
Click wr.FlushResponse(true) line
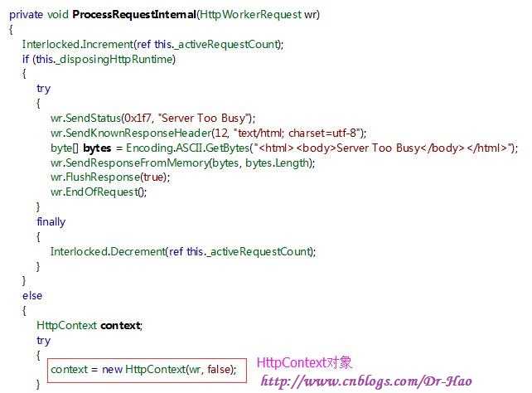pos(110,177)
